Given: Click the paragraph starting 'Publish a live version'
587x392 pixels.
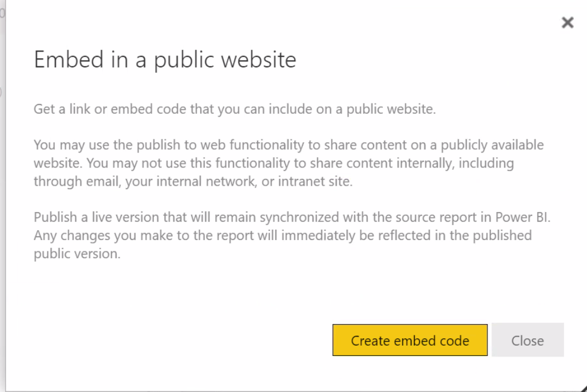Looking at the screenshot, I should (292, 235).
